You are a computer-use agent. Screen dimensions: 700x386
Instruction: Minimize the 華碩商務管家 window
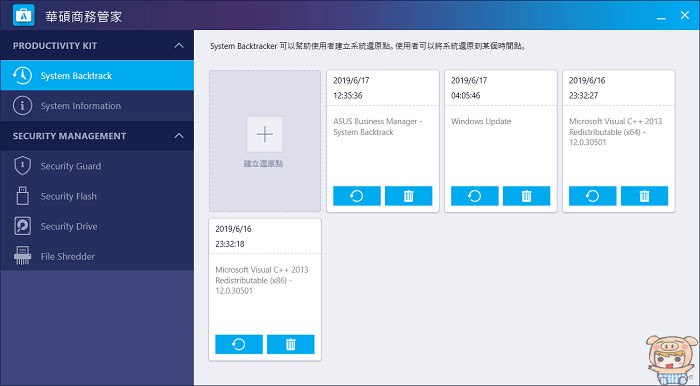(x=661, y=17)
